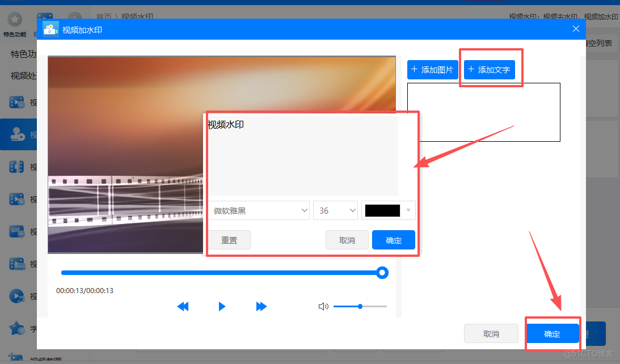The width and height of the screenshot is (620, 364).
Task: Mute audio via the speaker icon
Action: tap(323, 306)
